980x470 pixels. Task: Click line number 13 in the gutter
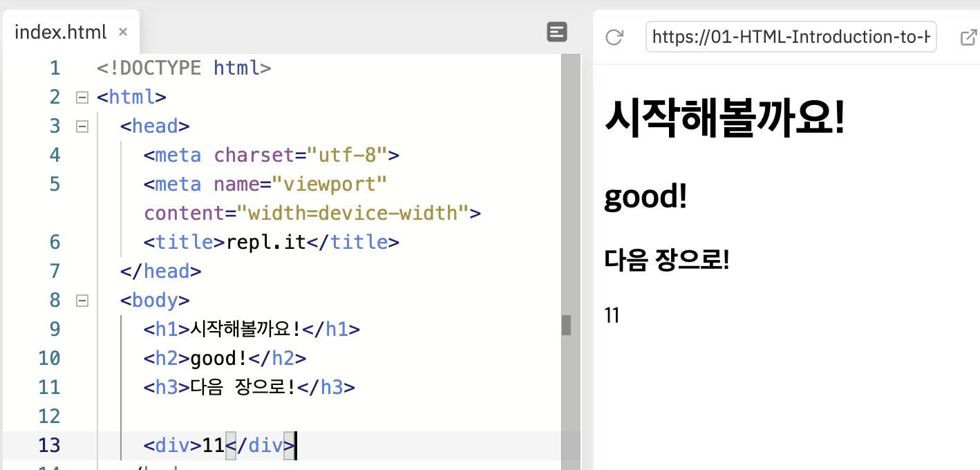click(49, 446)
